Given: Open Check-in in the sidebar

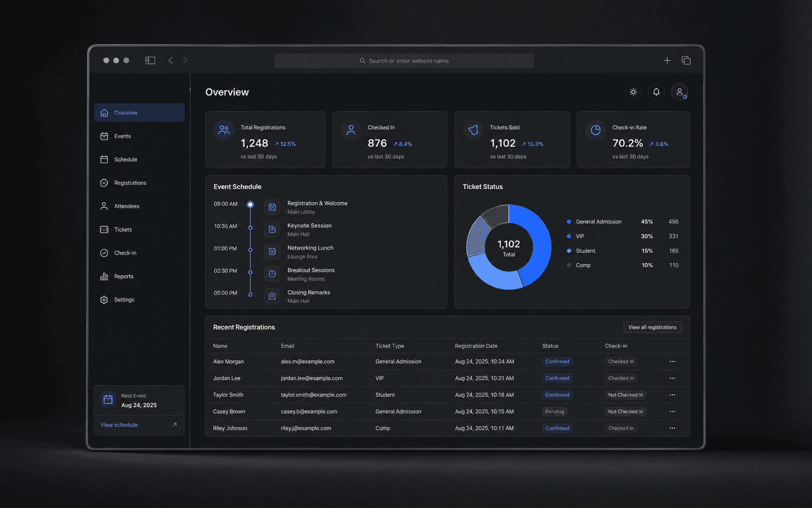Looking at the screenshot, I should point(139,253).
